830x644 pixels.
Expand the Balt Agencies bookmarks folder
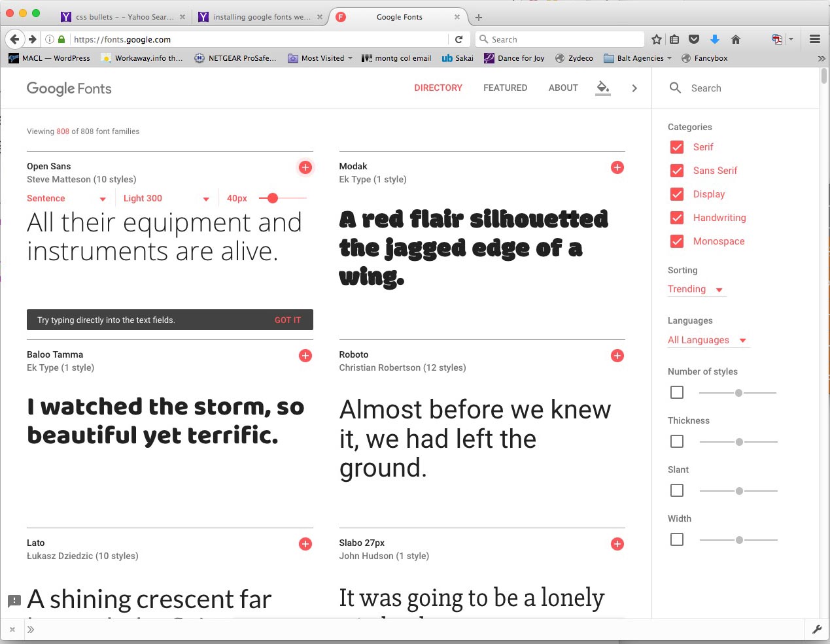[638, 58]
